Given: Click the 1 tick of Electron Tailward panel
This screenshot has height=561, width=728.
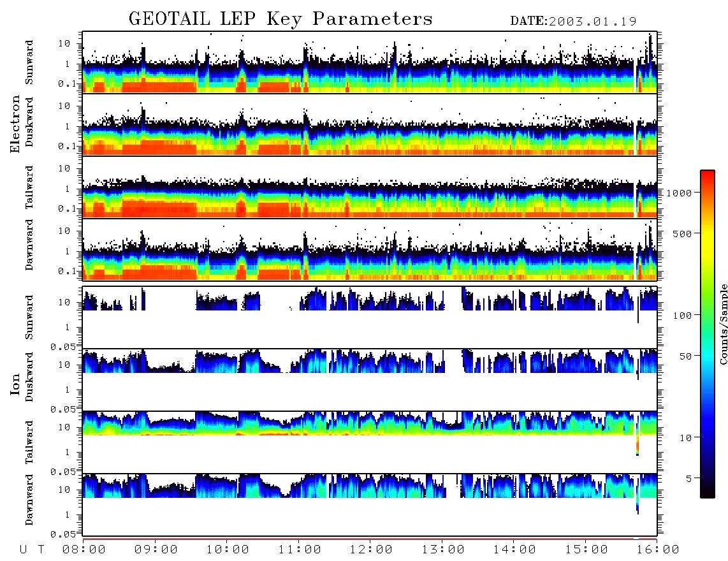Looking at the screenshot, I should click(67, 189).
